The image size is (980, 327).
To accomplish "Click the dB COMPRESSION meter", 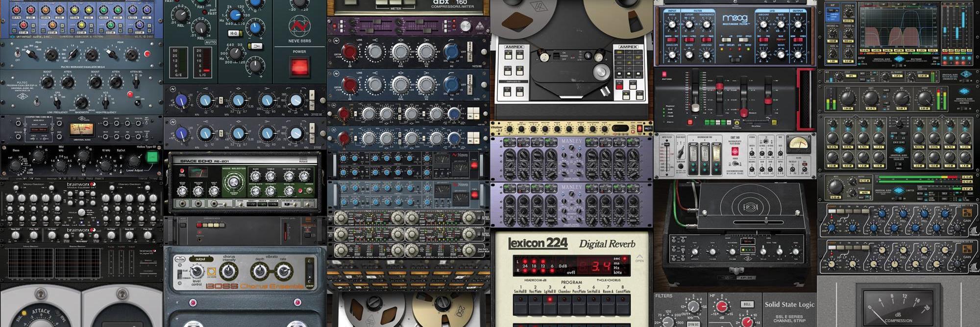I will point(898,308).
